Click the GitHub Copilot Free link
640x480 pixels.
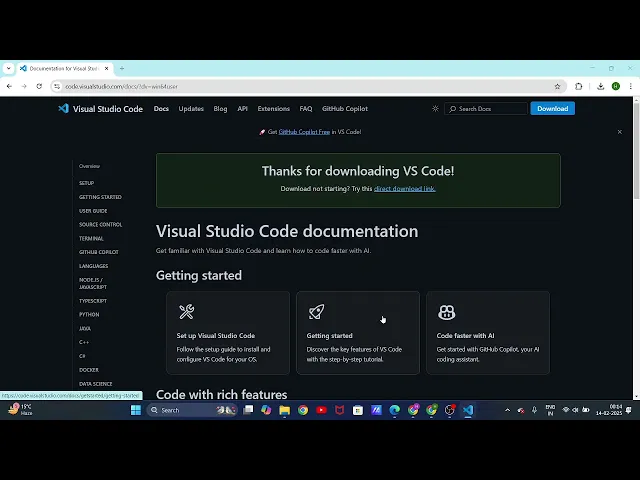click(304, 132)
